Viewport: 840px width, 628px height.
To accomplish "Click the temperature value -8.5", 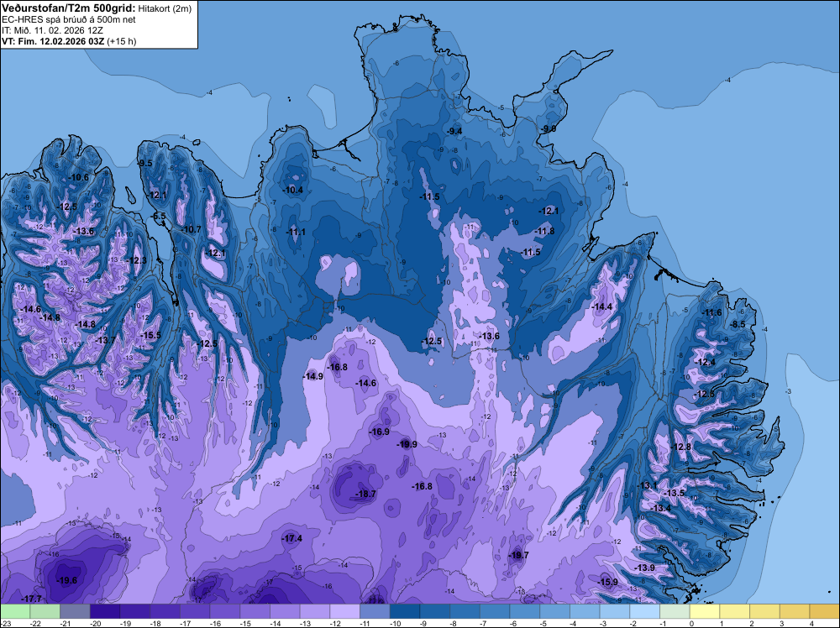I will (x=738, y=324).
